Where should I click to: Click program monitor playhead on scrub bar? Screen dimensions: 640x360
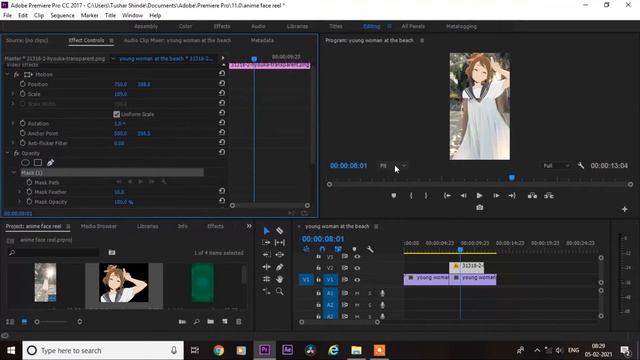(512, 178)
